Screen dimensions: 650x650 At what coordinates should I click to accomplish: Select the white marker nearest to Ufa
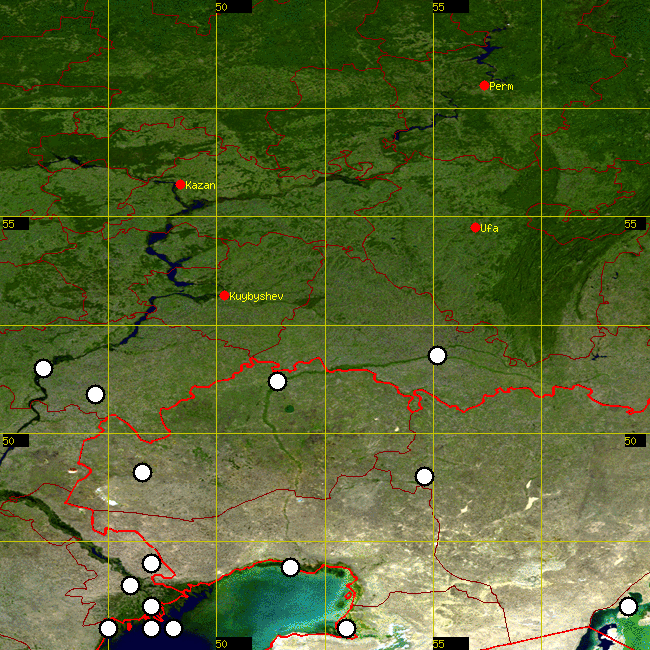coord(437,356)
